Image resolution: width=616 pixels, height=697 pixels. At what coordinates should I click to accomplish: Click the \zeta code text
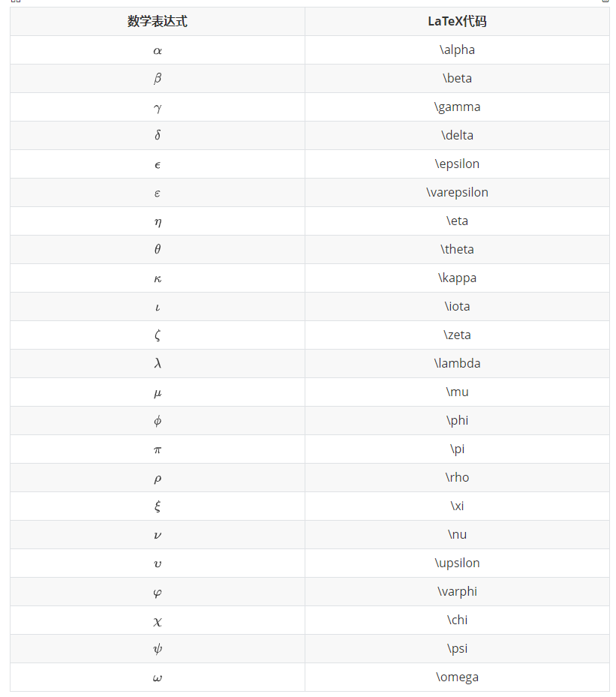point(457,335)
